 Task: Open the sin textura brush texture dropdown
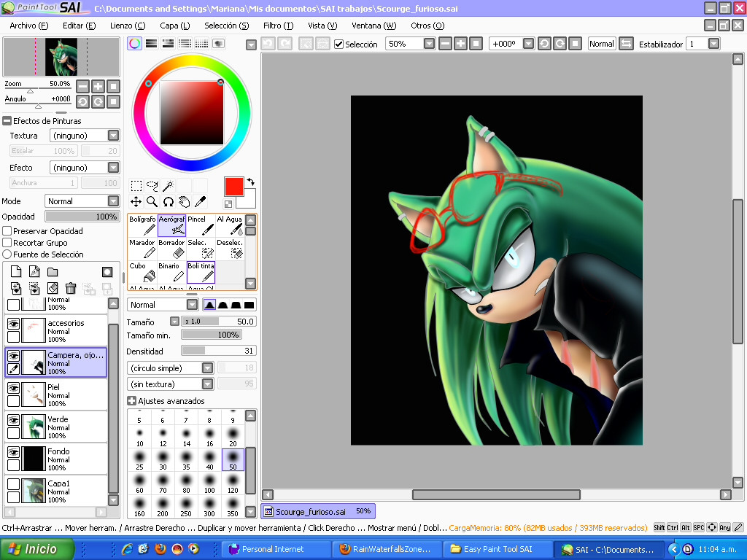[x=207, y=384]
